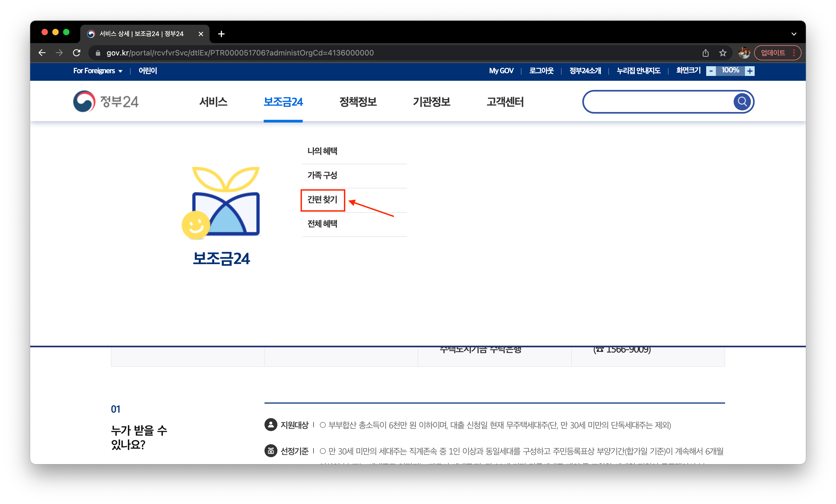Open the 어린이 link
This screenshot has height=504, width=836.
148,71
